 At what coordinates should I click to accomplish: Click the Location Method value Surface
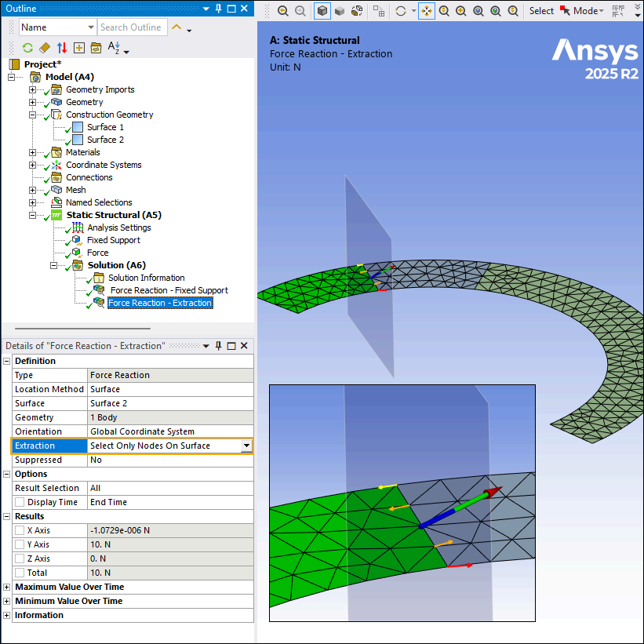click(x=170, y=389)
